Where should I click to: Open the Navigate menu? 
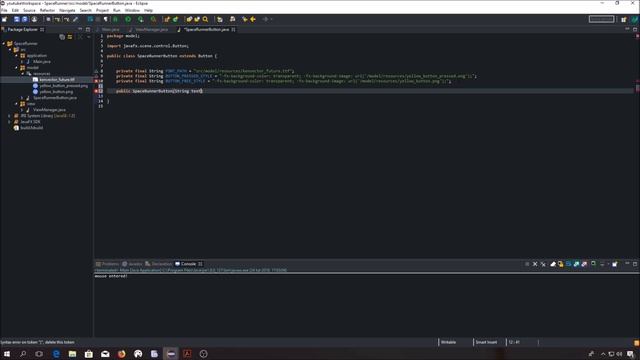67,10
